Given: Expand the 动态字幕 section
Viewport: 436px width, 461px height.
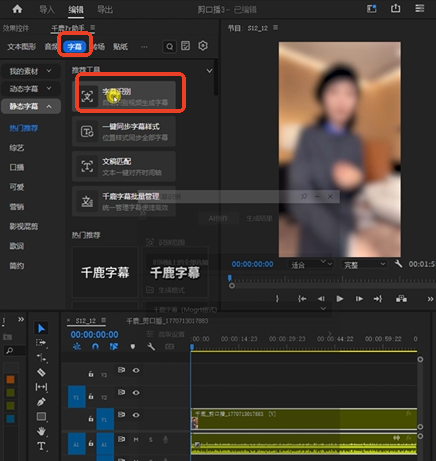Looking at the screenshot, I should [x=31, y=89].
